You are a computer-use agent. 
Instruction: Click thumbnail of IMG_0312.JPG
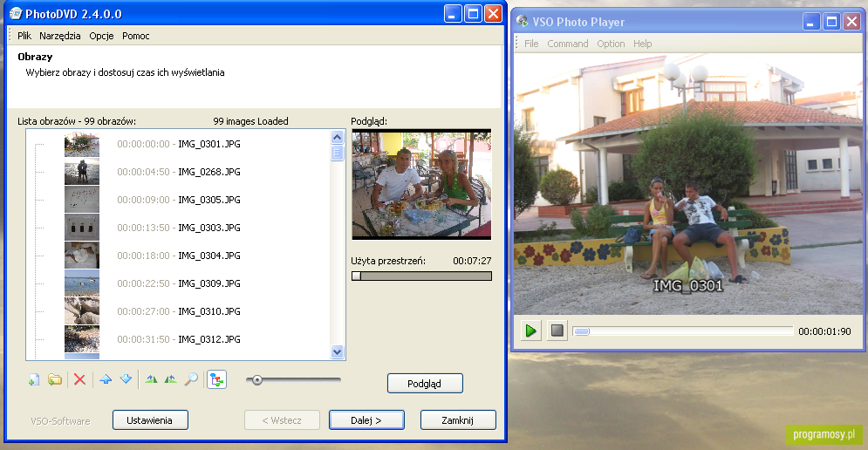[82, 338]
